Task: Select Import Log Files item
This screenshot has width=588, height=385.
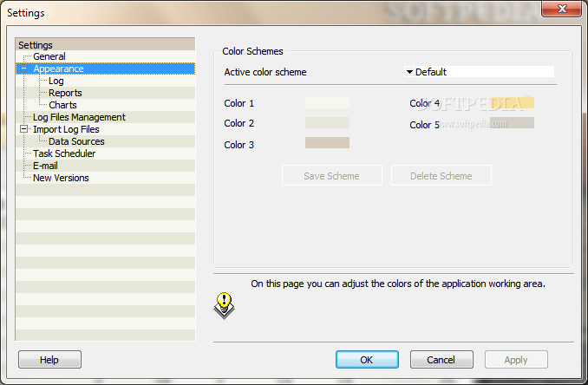Action: click(x=66, y=129)
